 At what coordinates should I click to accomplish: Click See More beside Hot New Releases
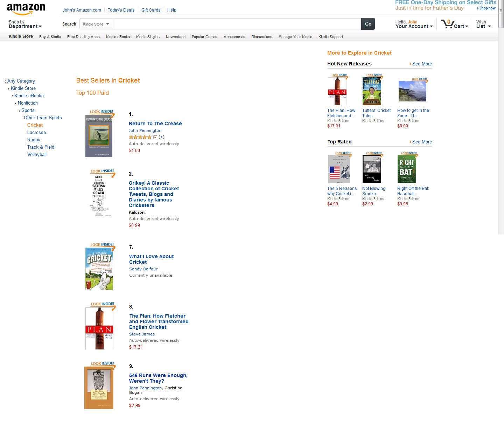421,64
